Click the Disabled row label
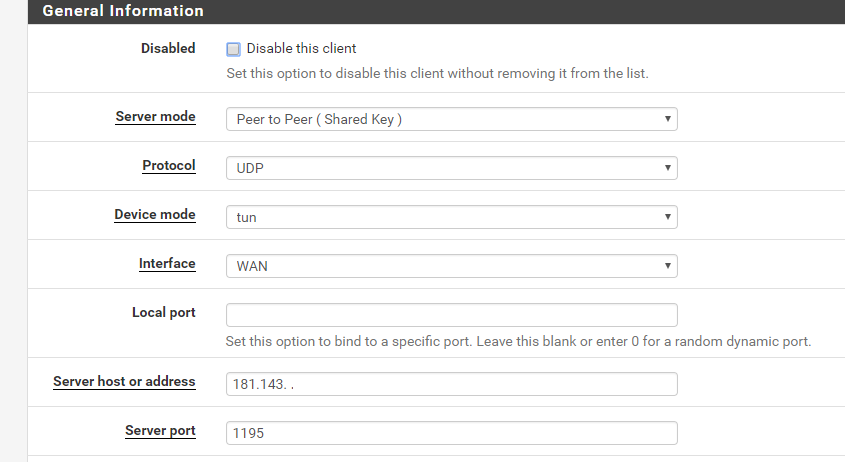 click(x=168, y=48)
